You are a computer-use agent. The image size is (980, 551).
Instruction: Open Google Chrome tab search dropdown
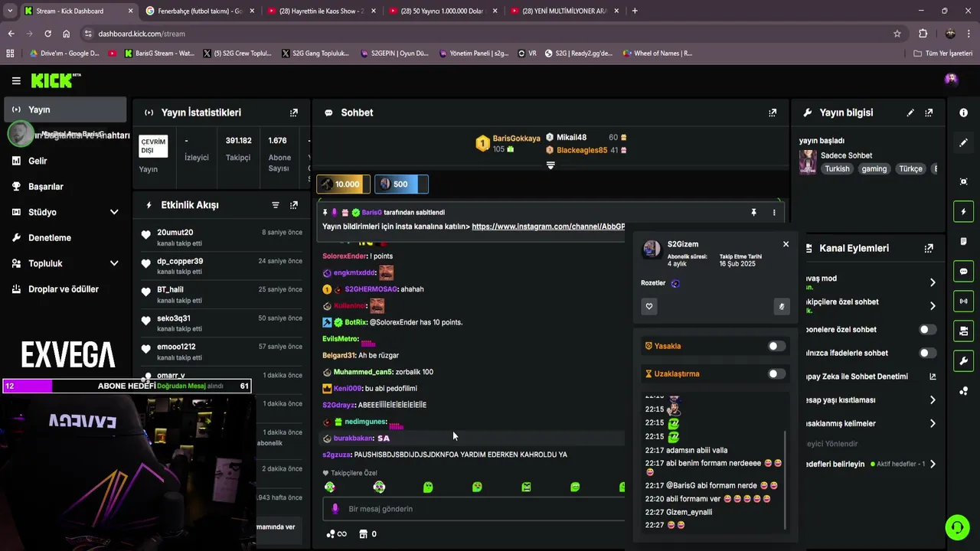coord(10,11)
